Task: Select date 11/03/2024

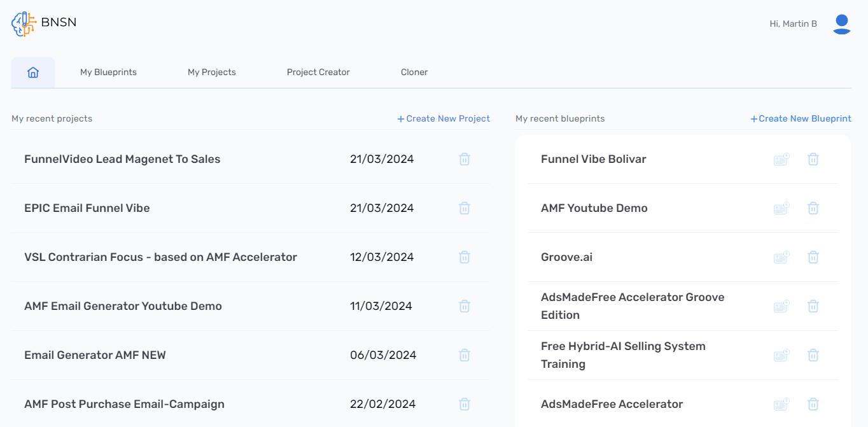Action: (x=381, y=306)
